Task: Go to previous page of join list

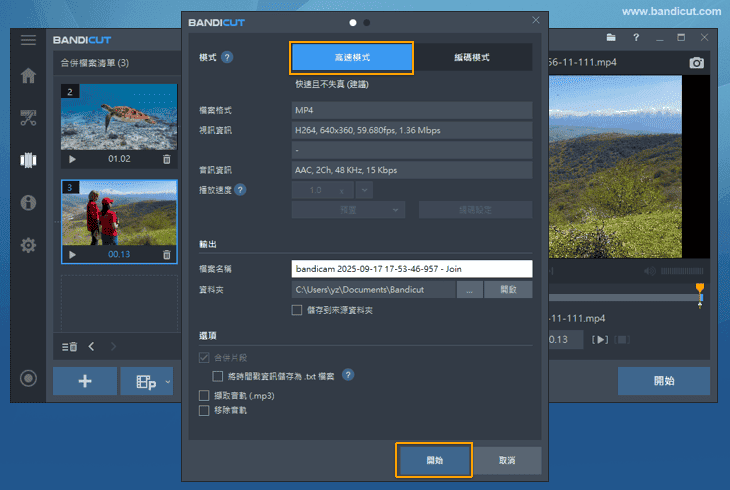Action: [x=91, y=347]
